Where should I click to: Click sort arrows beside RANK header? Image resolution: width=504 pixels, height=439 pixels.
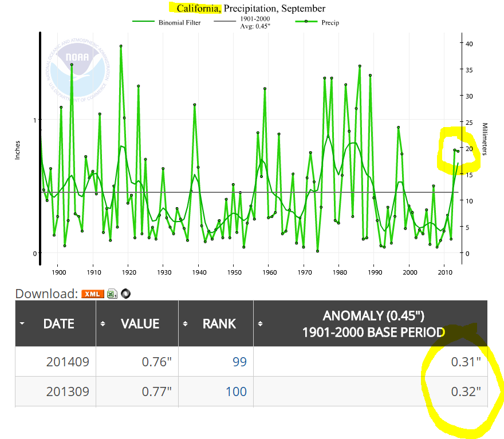[186, 323]
